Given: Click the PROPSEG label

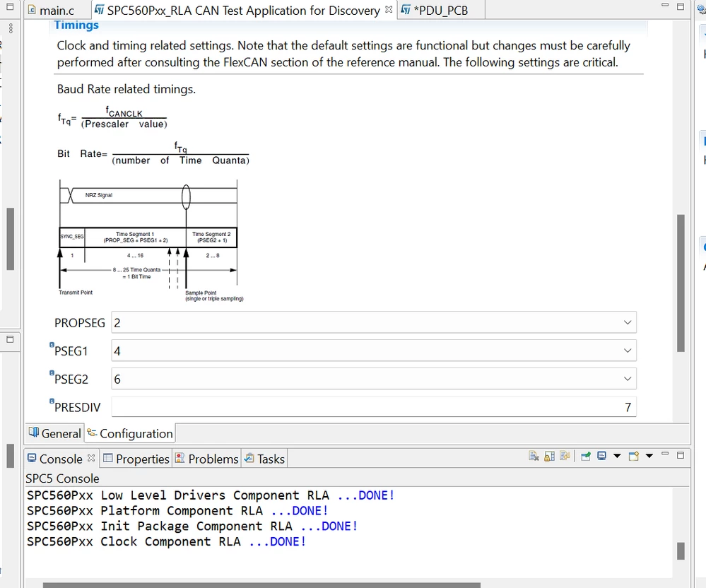Looking at the screenshot, I should pyautogui.click(x=80, y=323).
